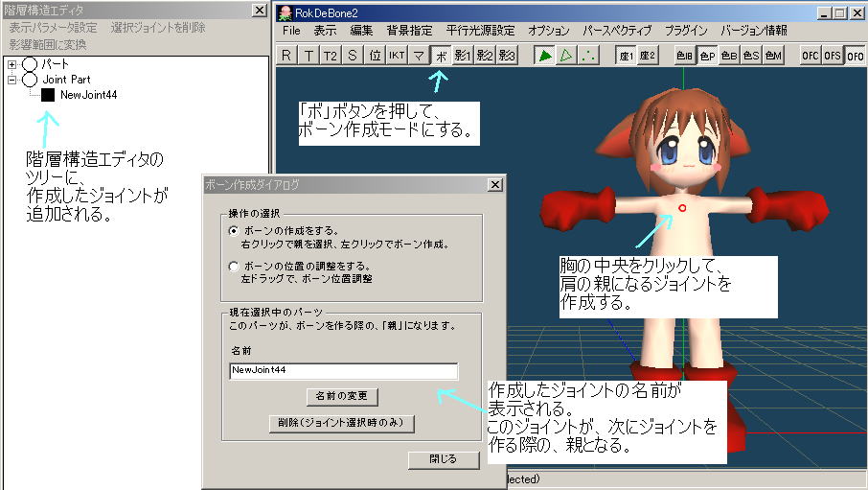Screen dimensions: 868x490
Task: Click the 名前の変更 button
Action: coord(343,396)
